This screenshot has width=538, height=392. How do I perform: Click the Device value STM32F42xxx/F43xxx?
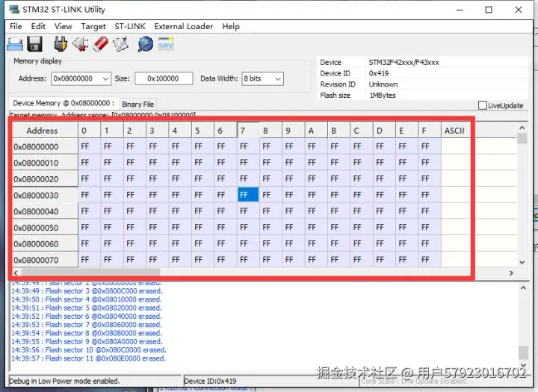(403, 63)
